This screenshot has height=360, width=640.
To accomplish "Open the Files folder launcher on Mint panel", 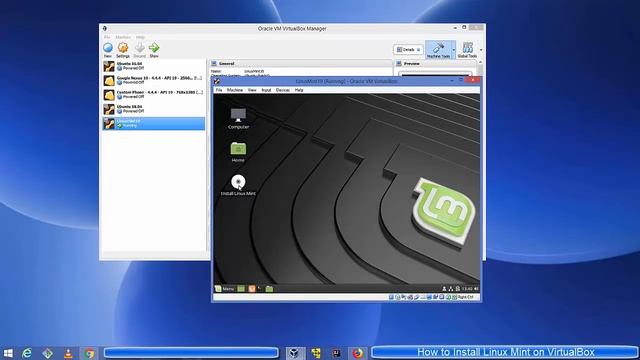I will pyautogui.click(x=269, y=289).
